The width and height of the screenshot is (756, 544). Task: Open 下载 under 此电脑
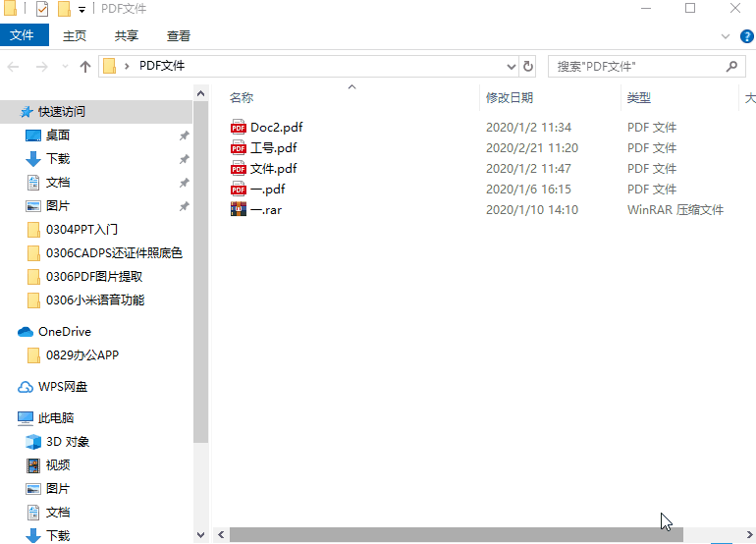click(58, 535)
